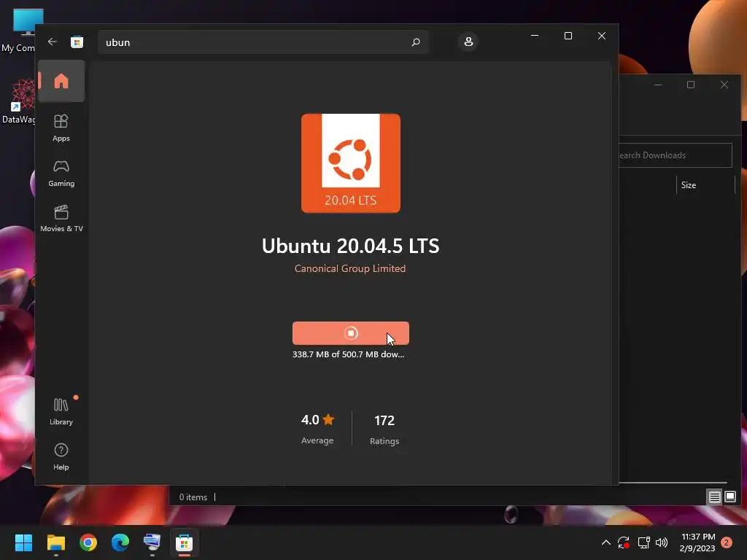Open volume control tray icon
This screenshot has width=747, height=560.
(x=662, y=542)
